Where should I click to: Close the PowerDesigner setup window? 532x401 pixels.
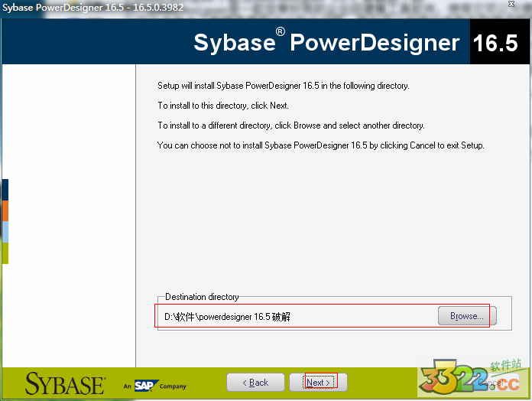[x=511, y=4]
